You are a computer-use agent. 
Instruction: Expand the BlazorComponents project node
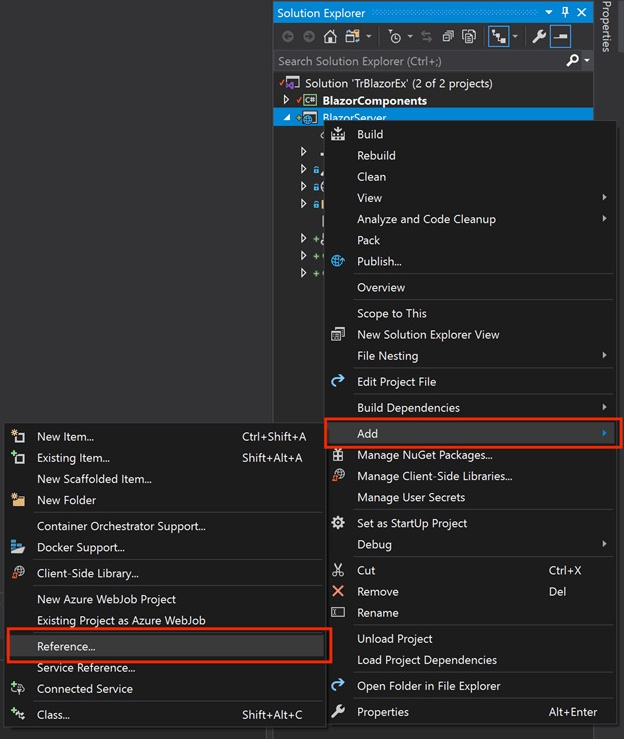click(286, 101)
